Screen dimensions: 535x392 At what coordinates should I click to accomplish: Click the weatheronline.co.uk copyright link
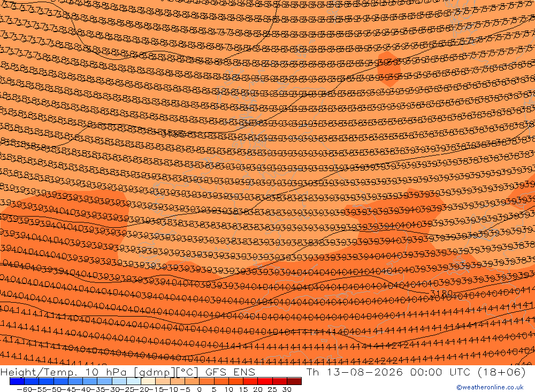click(490, 387)
